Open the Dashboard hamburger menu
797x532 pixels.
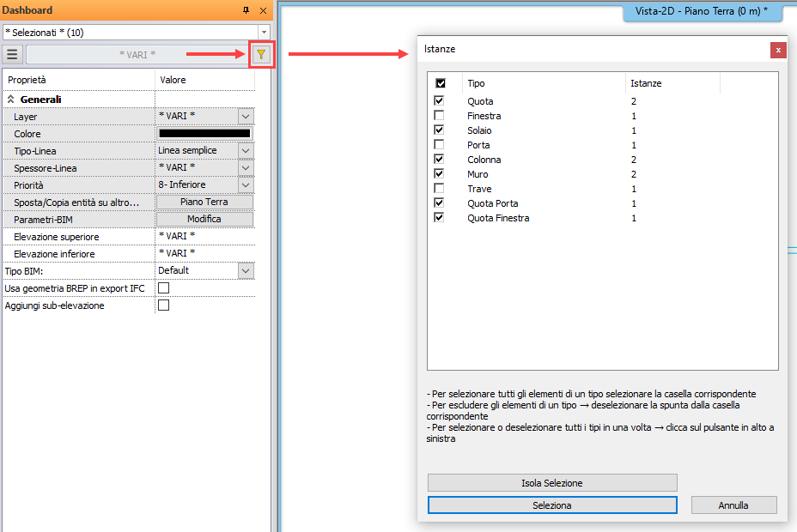click(x=12, y=54)
